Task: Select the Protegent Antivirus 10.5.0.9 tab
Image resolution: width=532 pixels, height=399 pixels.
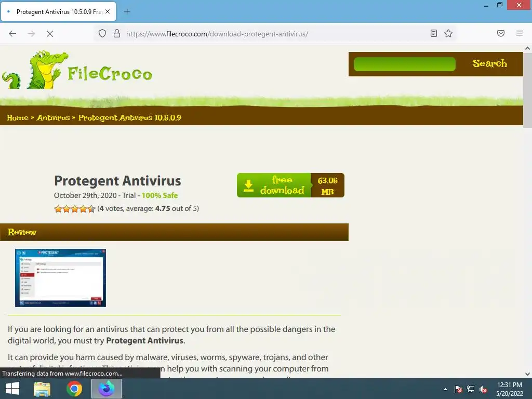Action: pyautogui.click(x=58, y=11)
